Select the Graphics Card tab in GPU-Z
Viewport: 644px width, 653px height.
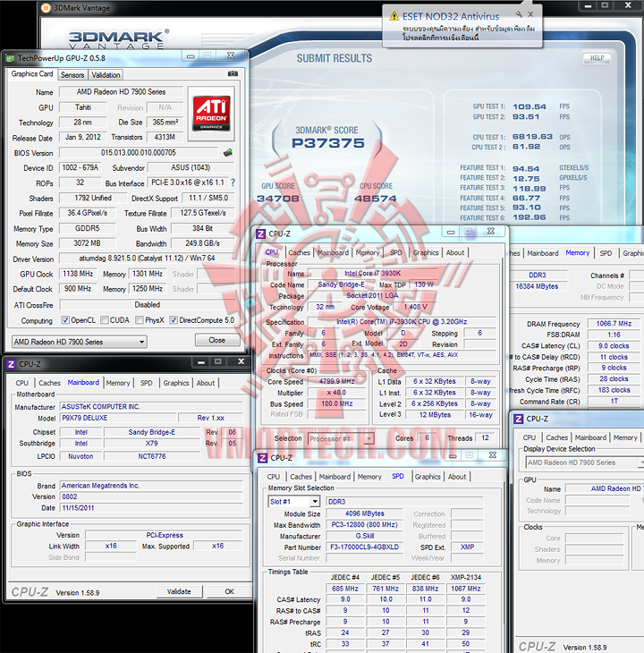click(32, 73)
